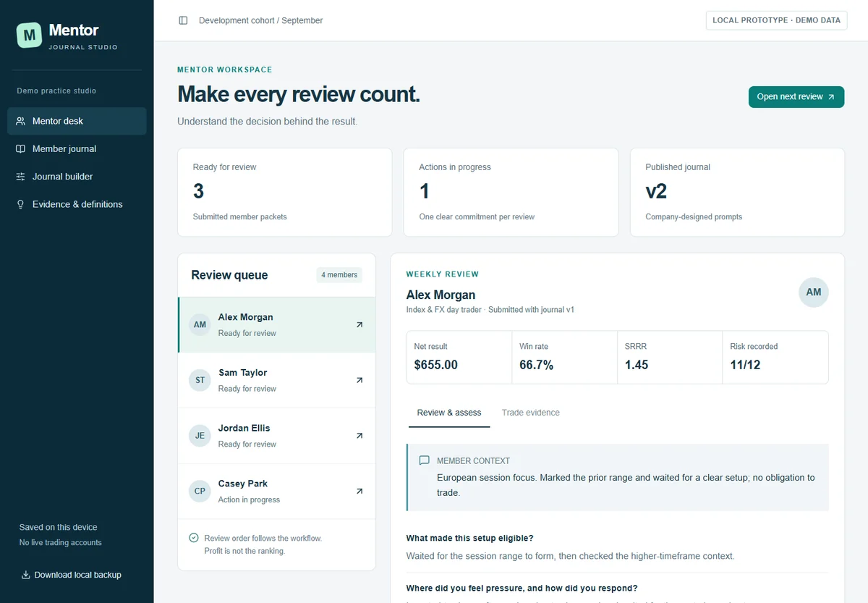The height and width of the screenshot is (603, 868).
Task: Toggle the sidebar panel icon
Action: pos(183,20)
